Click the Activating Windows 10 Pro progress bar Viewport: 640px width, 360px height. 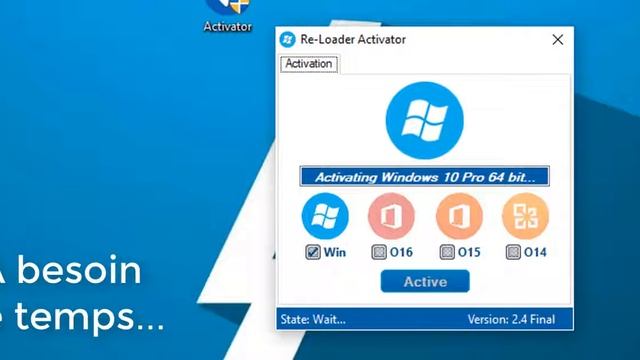[x=424, y=176]
